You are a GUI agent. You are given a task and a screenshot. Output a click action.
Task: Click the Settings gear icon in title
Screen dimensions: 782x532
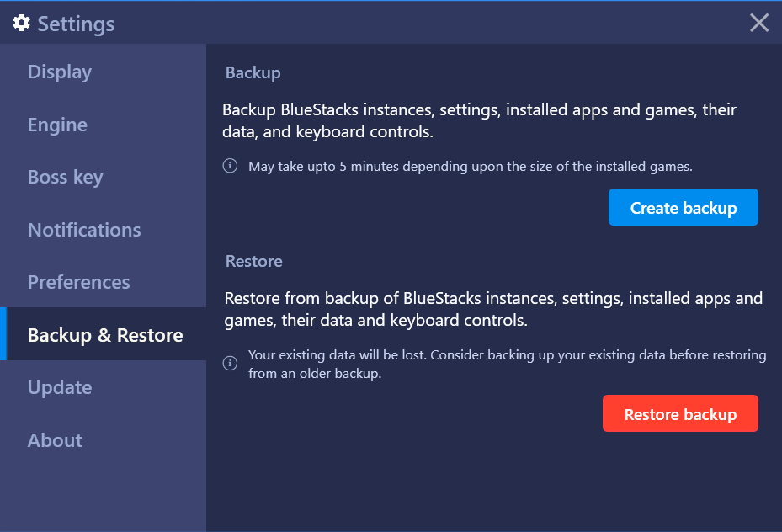pos(21,23)
